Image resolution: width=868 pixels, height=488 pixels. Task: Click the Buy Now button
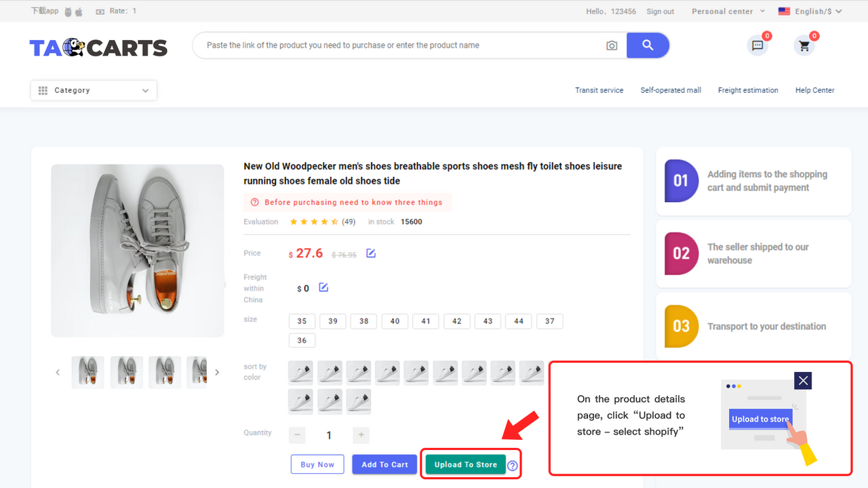tap(317, 464)
